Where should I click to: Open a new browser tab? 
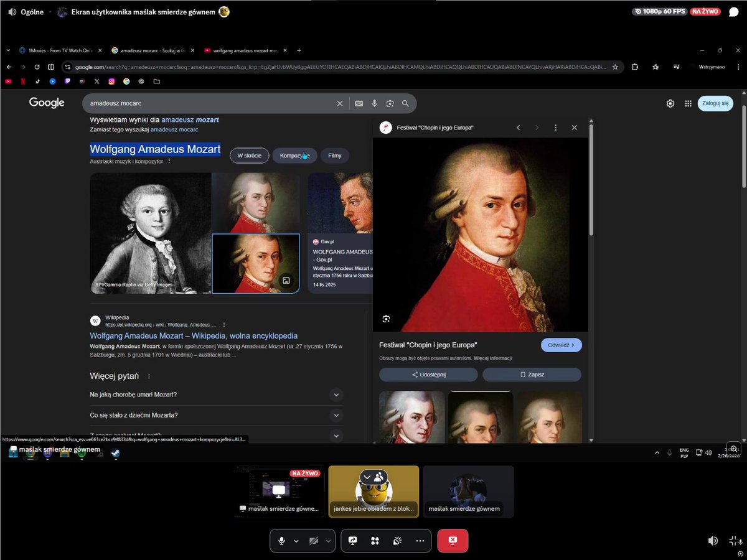299,50
